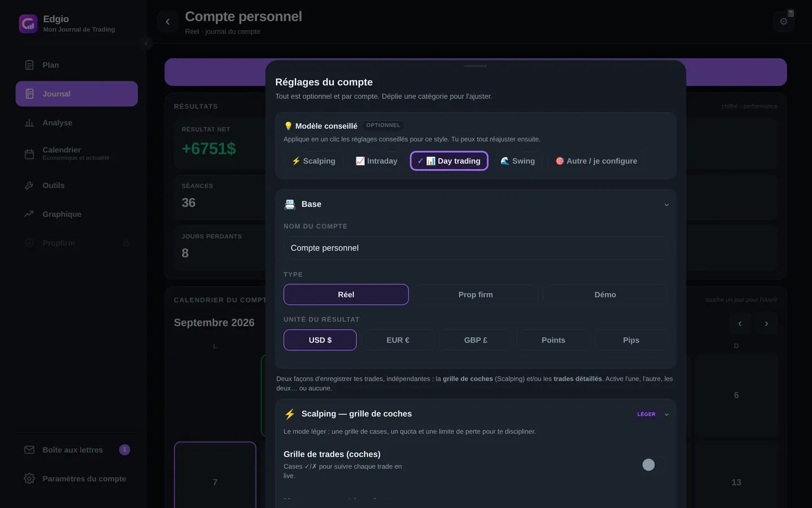The width and height of the screenshot is (812, 508).
Task: Grab the modal drag handle bar
Action: click(476, 66)
